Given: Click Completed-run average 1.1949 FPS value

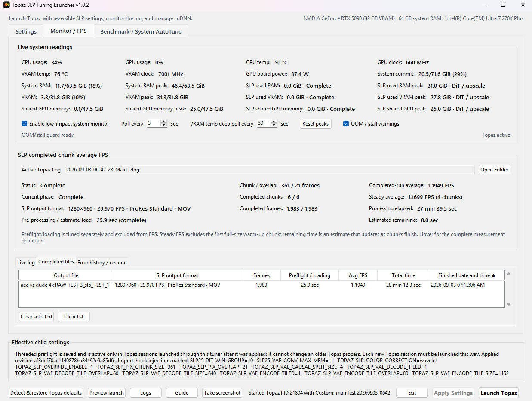Looking at the screenshot, I should (x=441, y=186).
